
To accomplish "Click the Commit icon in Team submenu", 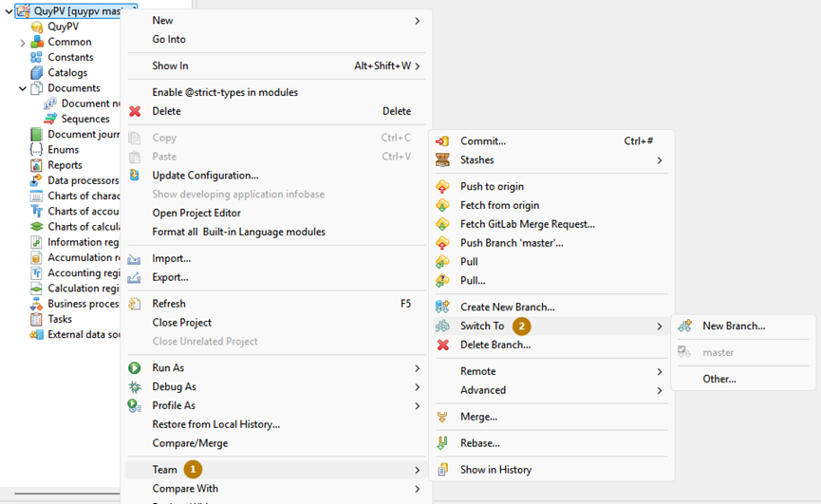I will pyautogui.click(x=442, y=141).
